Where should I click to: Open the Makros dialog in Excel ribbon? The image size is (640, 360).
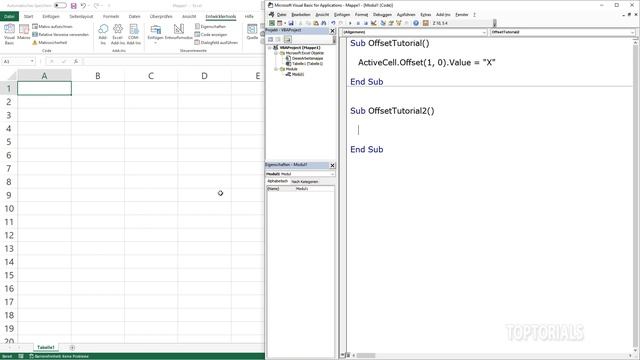[x=24, y=33]
